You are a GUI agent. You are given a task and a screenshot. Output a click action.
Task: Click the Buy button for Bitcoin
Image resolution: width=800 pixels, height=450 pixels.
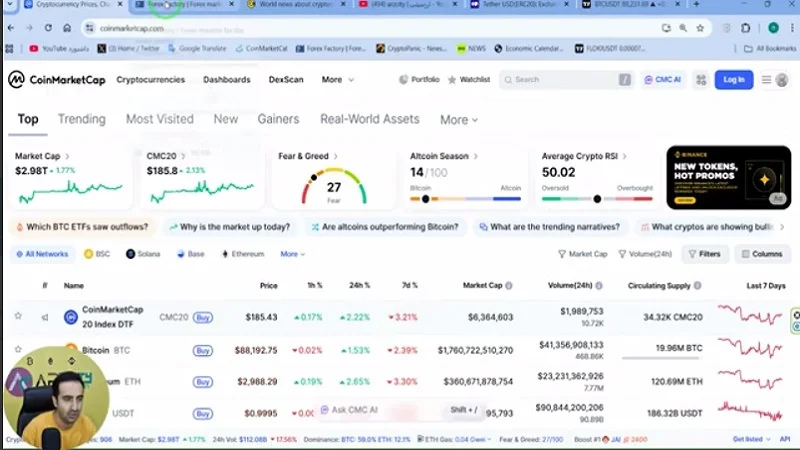click(x=203, y=351)
